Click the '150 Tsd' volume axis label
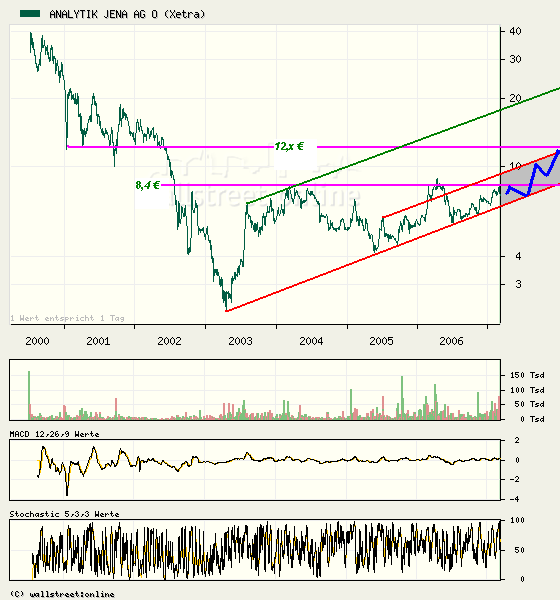 coord(527,375)
